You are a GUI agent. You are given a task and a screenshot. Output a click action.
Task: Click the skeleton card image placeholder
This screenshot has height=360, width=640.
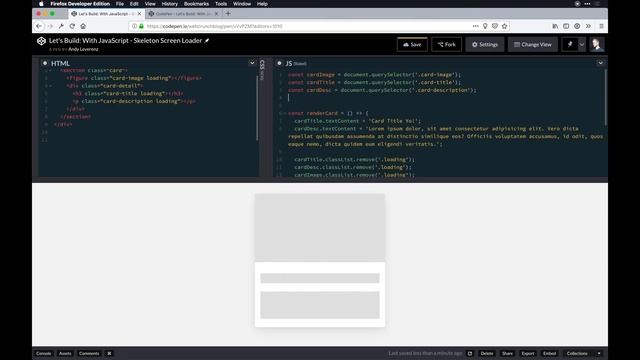[320, 228]
